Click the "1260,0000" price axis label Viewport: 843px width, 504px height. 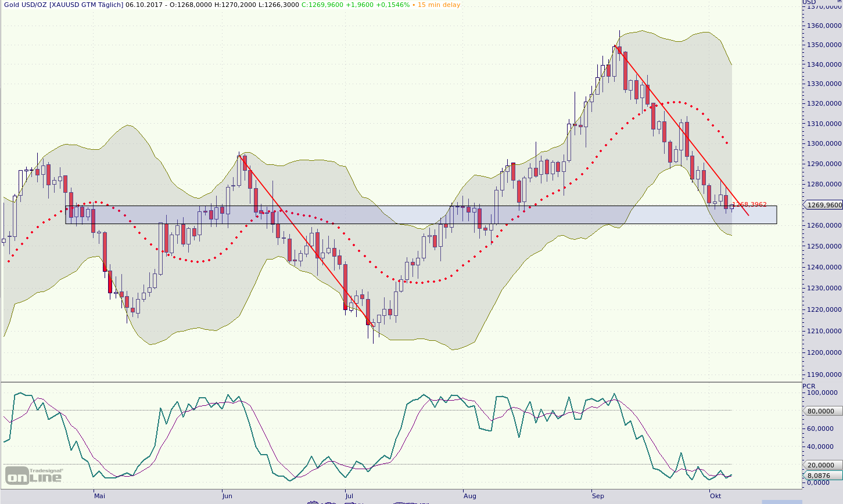point(824,225)
